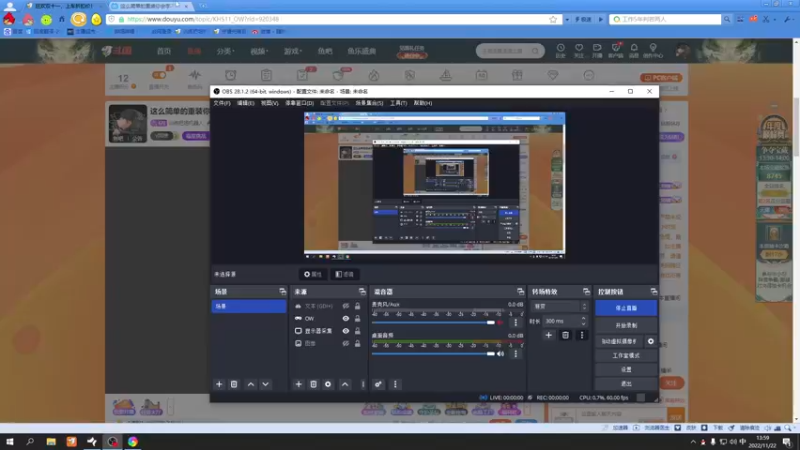Open OBS from Windows taskbar
The height and width of the screenshot is (450, 800).
112,441
